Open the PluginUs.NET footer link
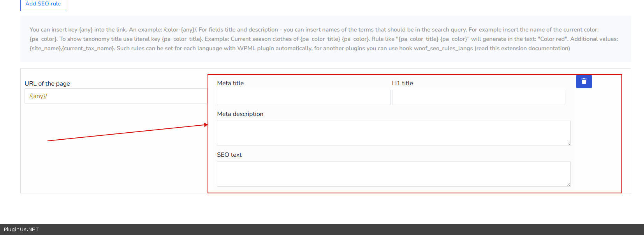644x235 pixels. 21,230
